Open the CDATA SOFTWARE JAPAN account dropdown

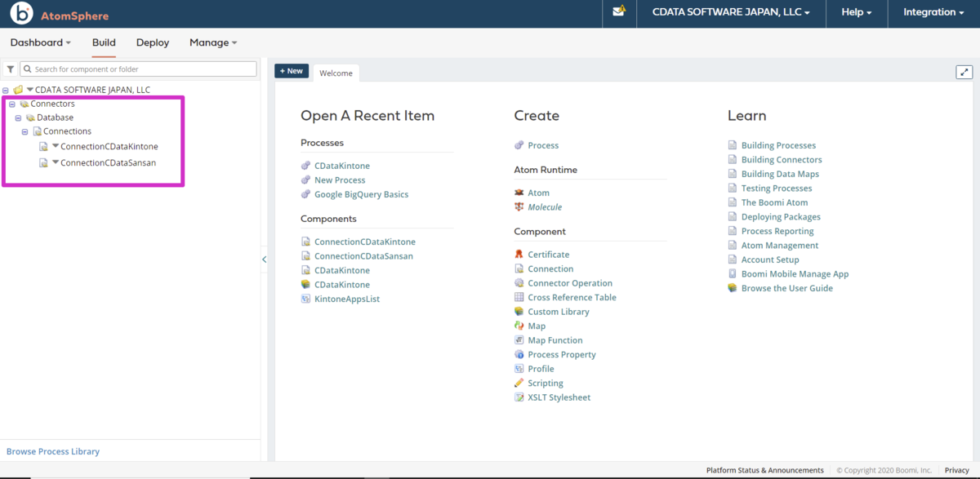pyautogui.click(x=731, y=12)
